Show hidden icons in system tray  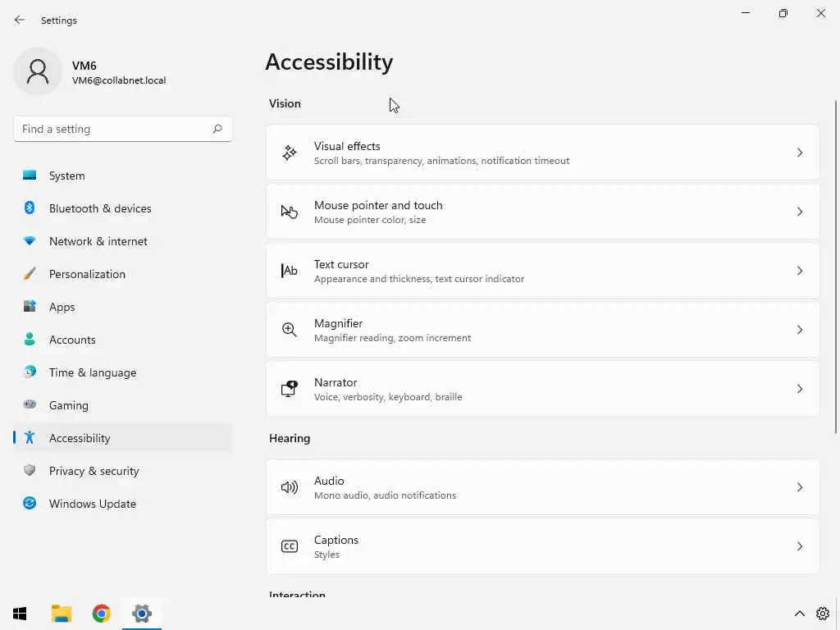point(799,614)
